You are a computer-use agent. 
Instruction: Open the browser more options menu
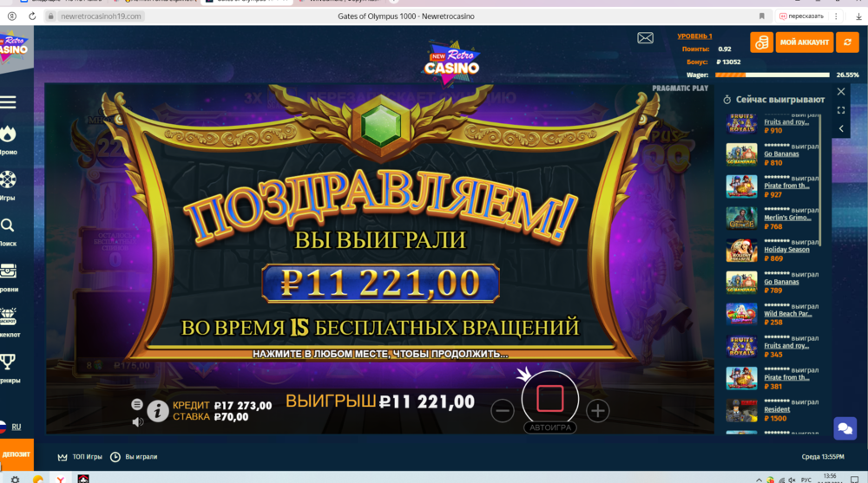pyautogui.click(x=836, y=16)
